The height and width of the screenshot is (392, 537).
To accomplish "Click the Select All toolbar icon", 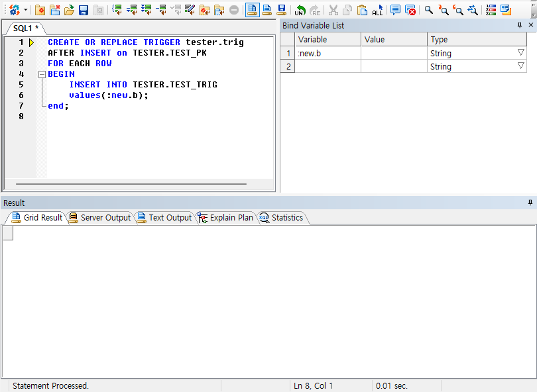I will pos(377,10).
